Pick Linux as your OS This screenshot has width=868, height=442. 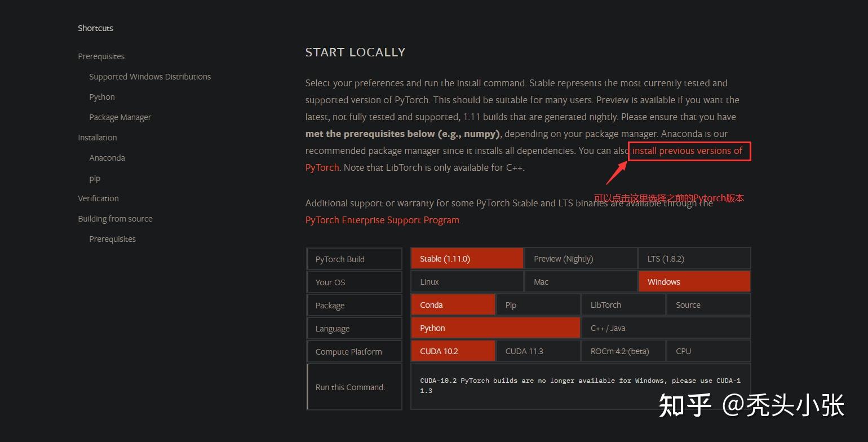coord(467,281)
